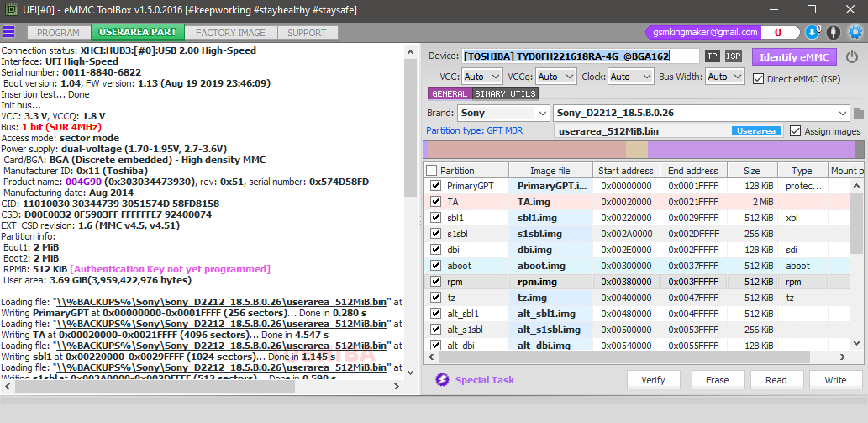This screenshot has width=868, height=423.
Task: Open the hamburger main menu
Action: pyautogui.click(x=9, y=32)
